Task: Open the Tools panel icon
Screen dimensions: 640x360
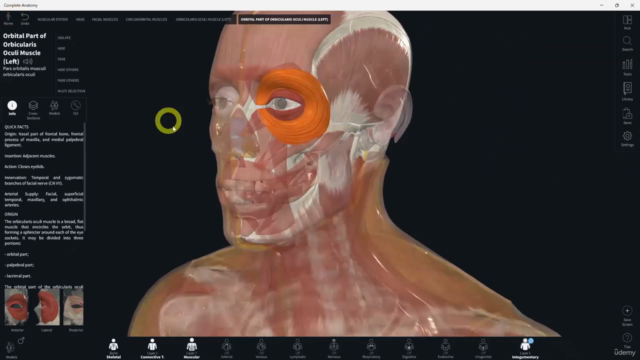Action: click(x=627, y=67)
